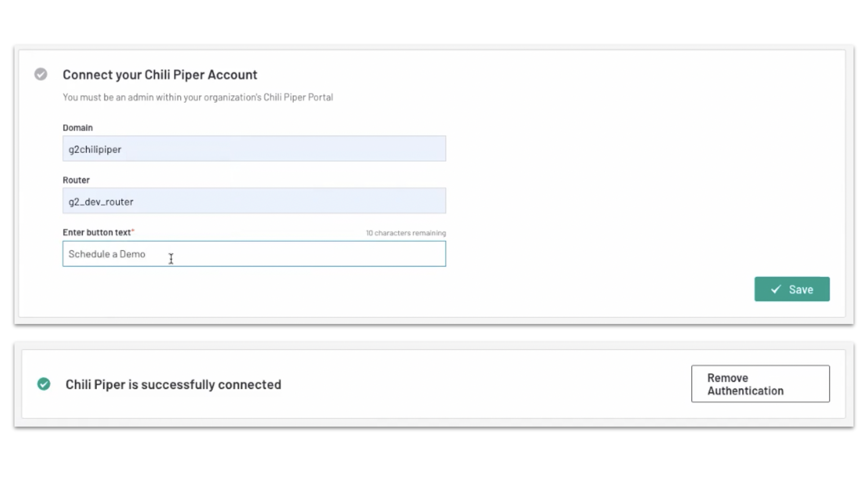Focus the Router input field
The height and width of the screenshot is (478, 868).
(x=254, y=201)
